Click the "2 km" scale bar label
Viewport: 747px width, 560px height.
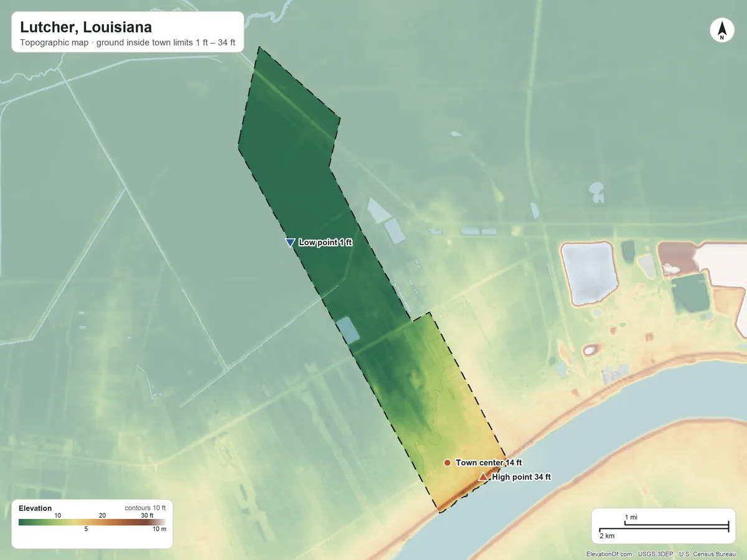tap(607, 536)
